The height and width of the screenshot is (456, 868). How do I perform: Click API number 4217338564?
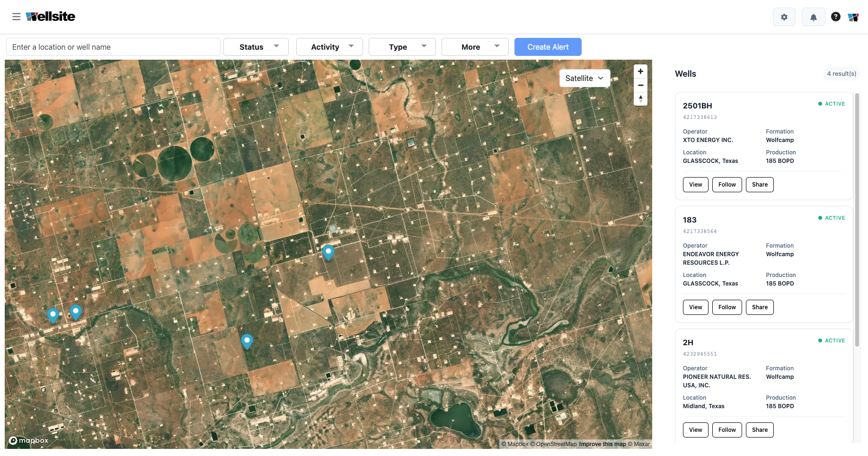point(700,232)
